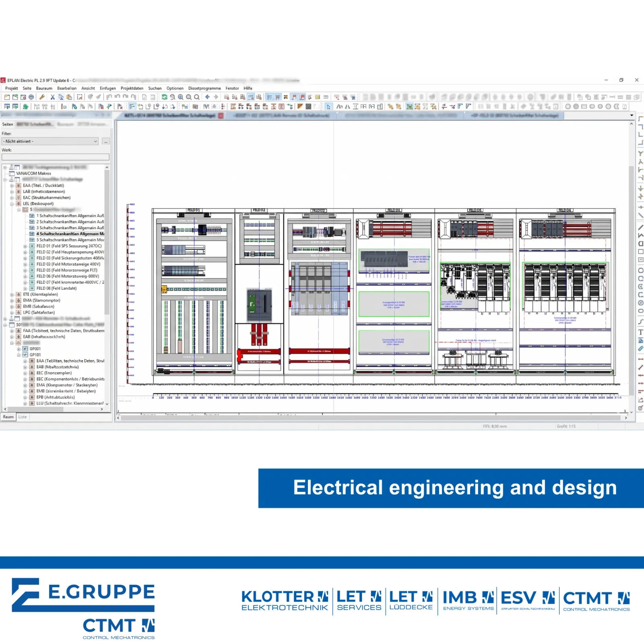Image resolution: width=644 pixels, height=644 pixels.
Task: Expand the FELD 08 tree node
Action: (25, 289)
